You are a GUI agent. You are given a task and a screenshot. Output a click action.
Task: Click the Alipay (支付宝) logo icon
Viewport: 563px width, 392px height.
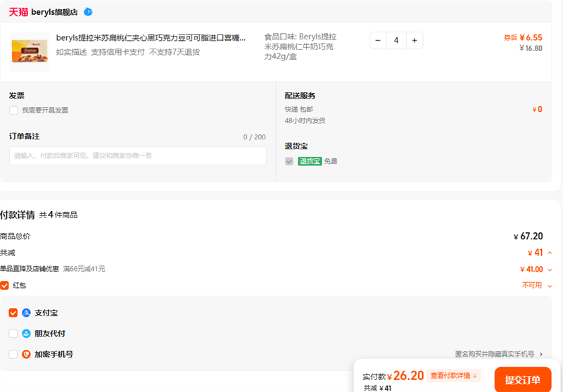pyautogui.click(x=26, y=312)
